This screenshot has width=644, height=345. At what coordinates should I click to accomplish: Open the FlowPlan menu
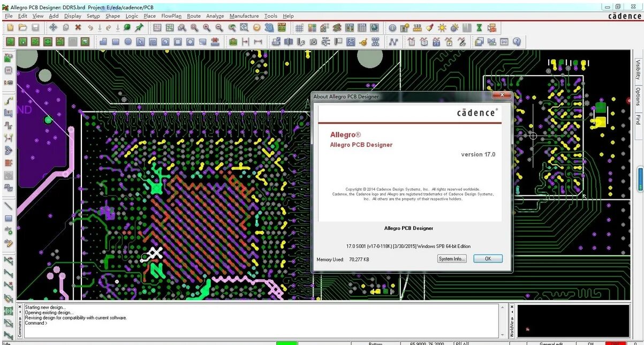(x=171, y=16)
